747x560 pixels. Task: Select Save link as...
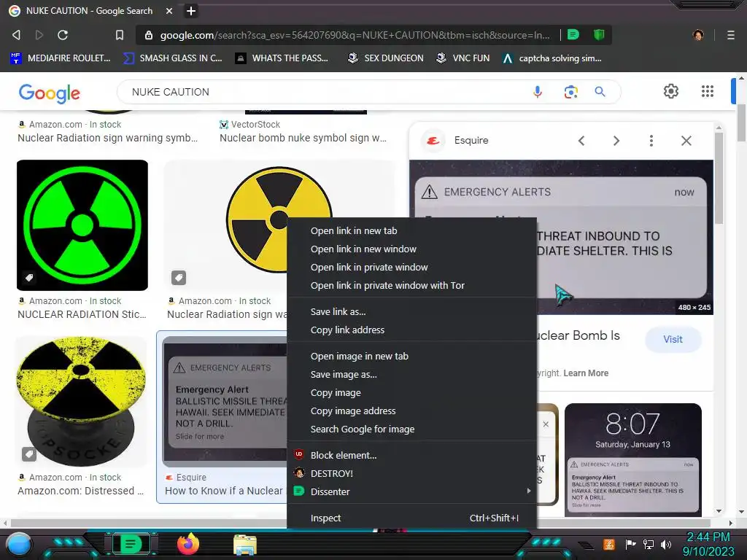click(x=413, y=311)
